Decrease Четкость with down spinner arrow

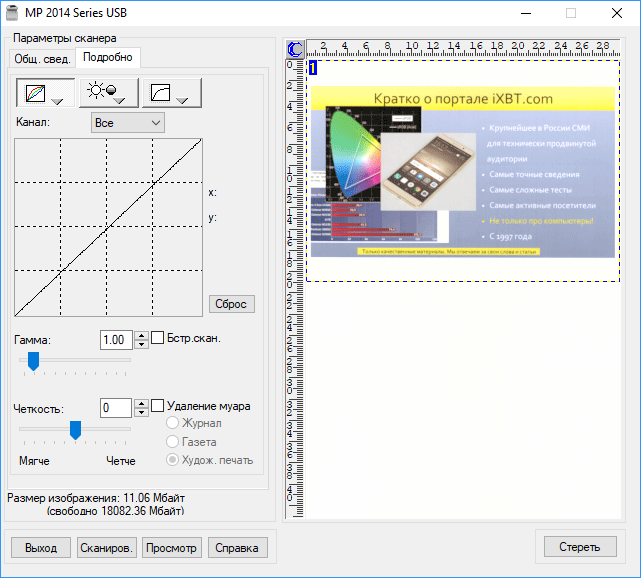pos(141,412)
